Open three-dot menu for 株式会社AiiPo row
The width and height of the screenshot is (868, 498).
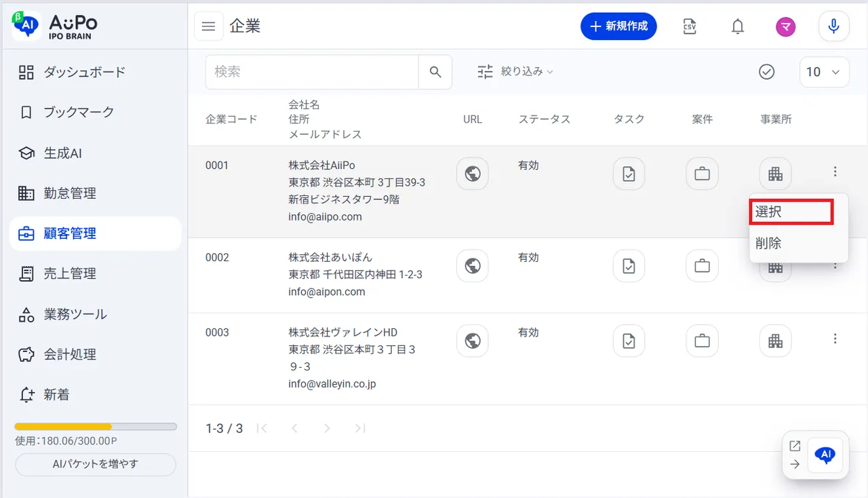coord(835,172)
